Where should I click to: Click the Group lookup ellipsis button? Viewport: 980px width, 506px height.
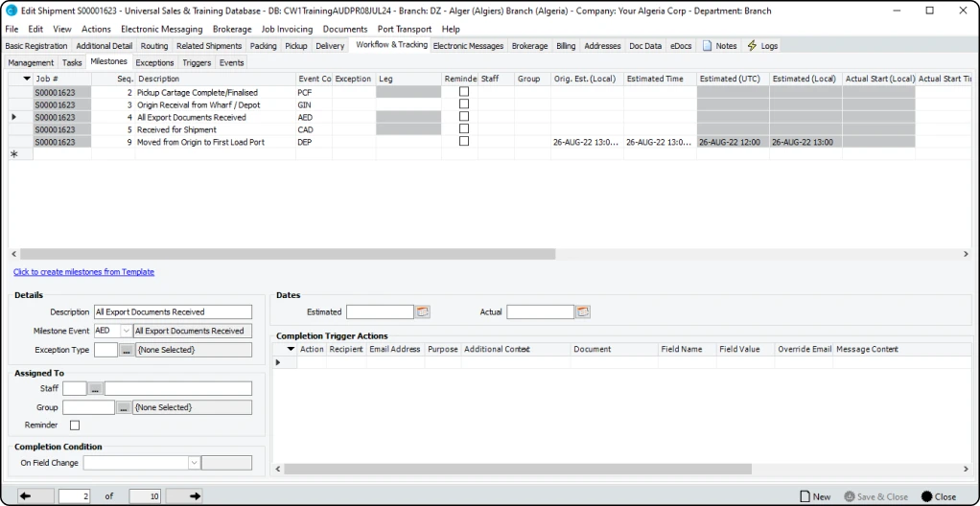tap(124, 408)
